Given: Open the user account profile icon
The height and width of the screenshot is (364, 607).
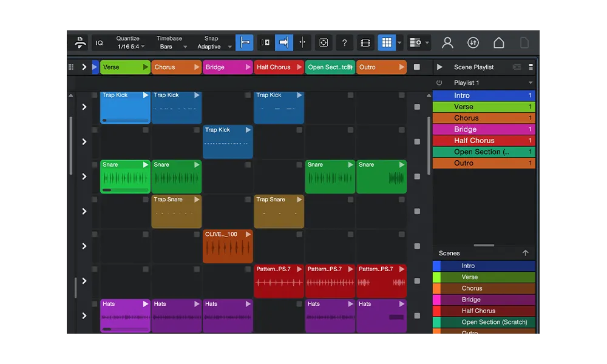Looking at the screenshot, I should [447, 42].
